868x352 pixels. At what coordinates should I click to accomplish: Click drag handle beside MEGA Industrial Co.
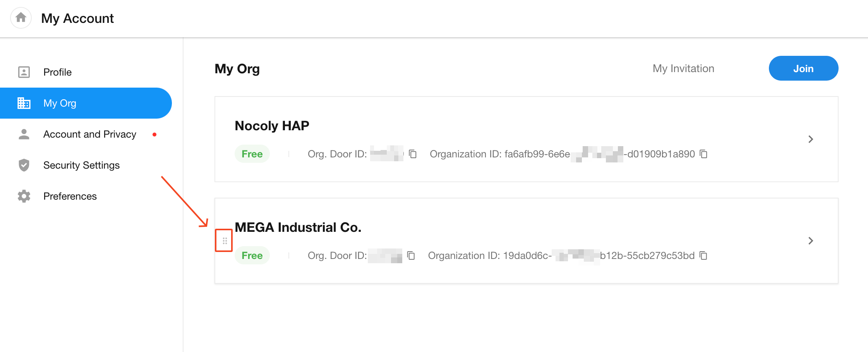pyautogui.click(x=225, y=241)
